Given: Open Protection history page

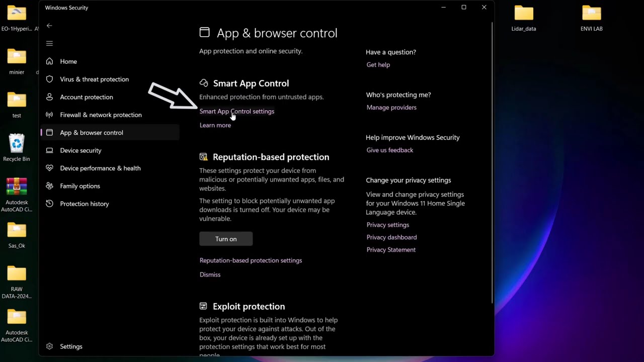Looking at the screenshot, I should pyautogui.click(x=84, y=204).
